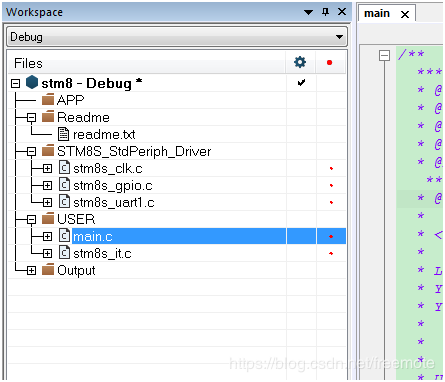Open the Workspace panel options arrow
The height and width of the screenshot is (382, 445).
coord(308,12)
